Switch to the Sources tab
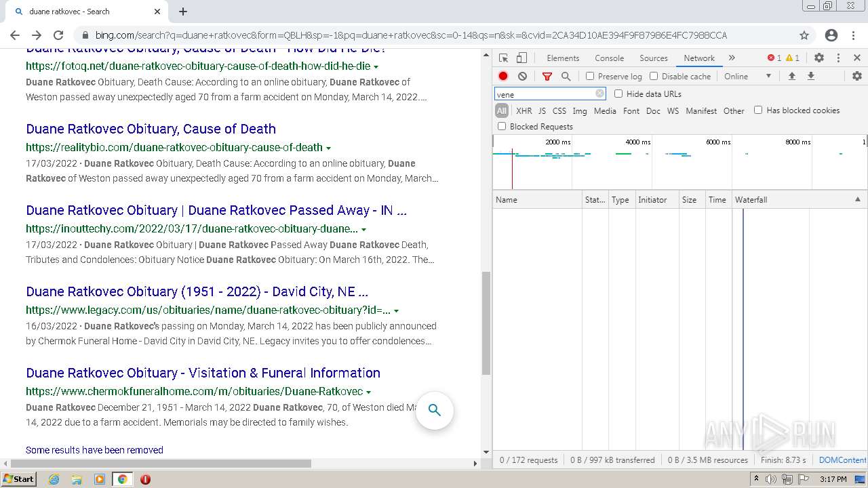Image resolution: width=868 pixels, height=488 pixels. (654, 58)
